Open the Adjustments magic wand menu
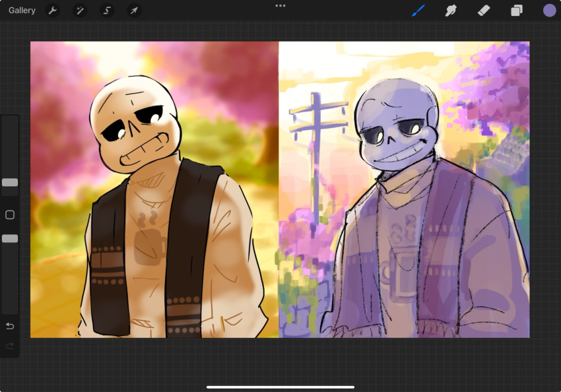 point(80,11)
